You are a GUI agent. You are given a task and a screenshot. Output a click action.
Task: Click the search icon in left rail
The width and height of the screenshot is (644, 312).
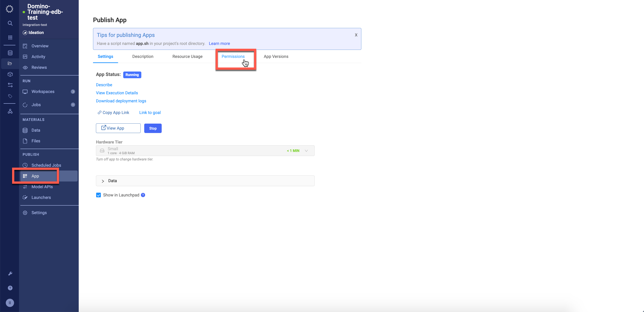click(x=10, y=23)
